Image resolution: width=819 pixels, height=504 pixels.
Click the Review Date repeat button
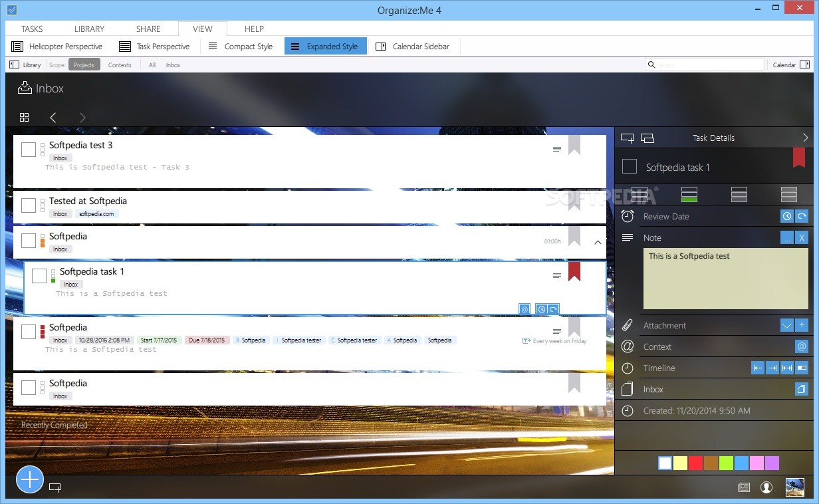pos(802,216)
